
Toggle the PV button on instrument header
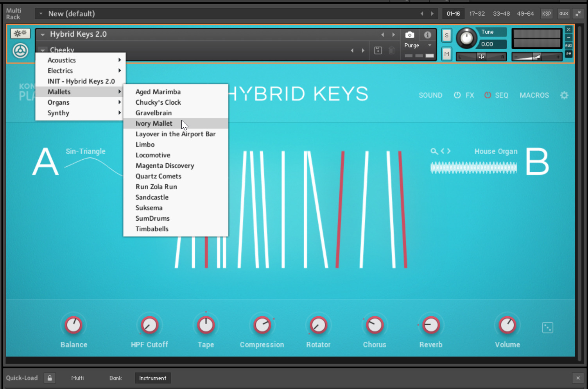point(569,54)
